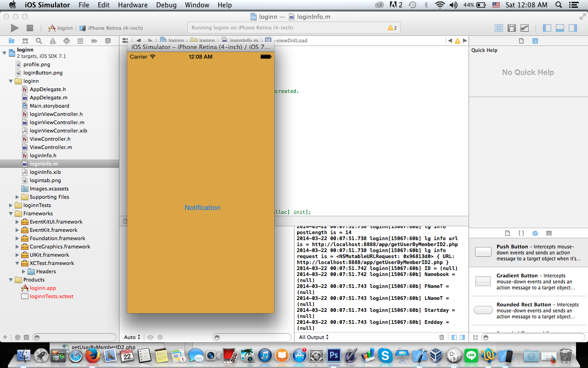Screen dimensions: 588x368
Task: Toggle the console pane in debug area
Action: point(463,337)
